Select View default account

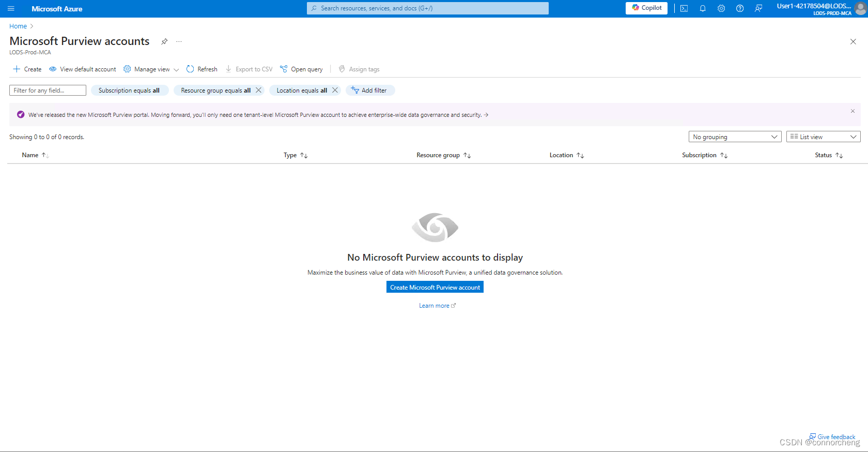click(x=83, y=69)
